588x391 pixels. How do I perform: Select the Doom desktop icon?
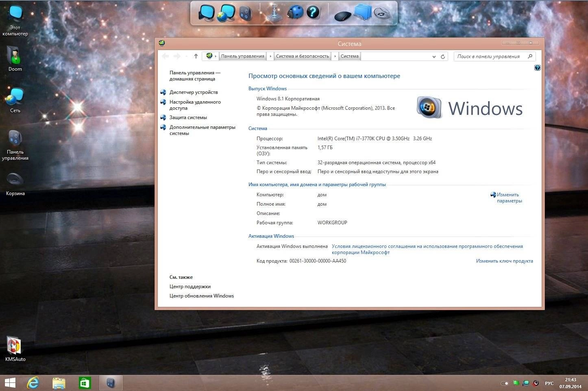(15, 59)
